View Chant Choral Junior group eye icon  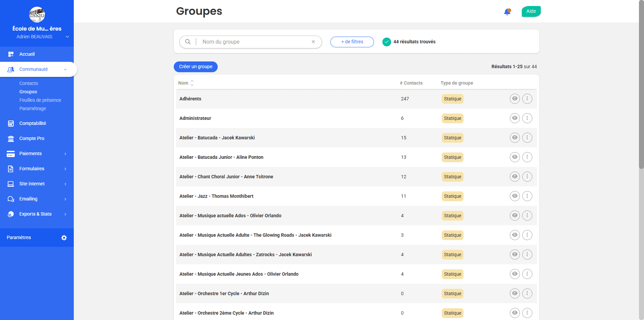515,177
